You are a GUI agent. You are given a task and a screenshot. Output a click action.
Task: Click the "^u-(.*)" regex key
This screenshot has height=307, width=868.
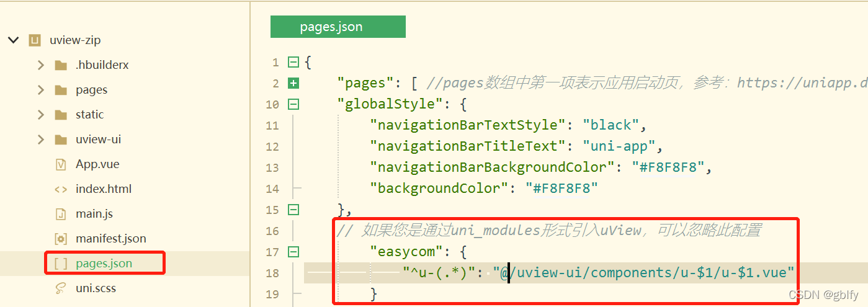tap(439, 273)
